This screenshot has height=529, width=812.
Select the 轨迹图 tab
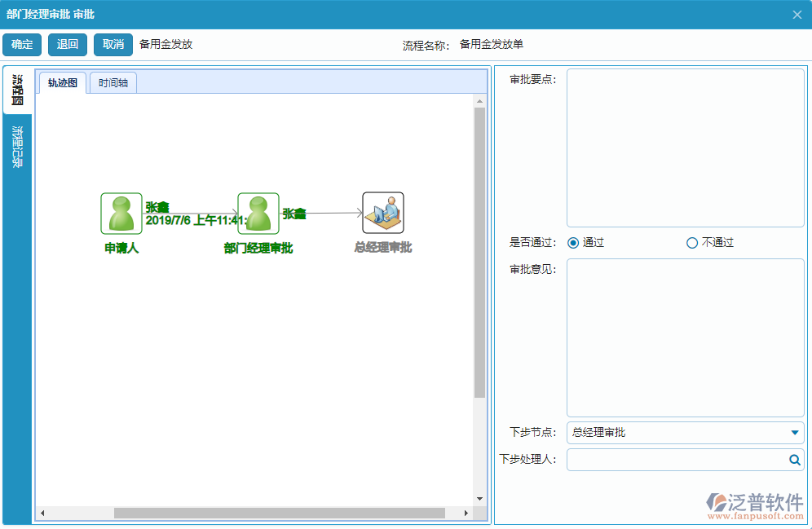(62, 82)
